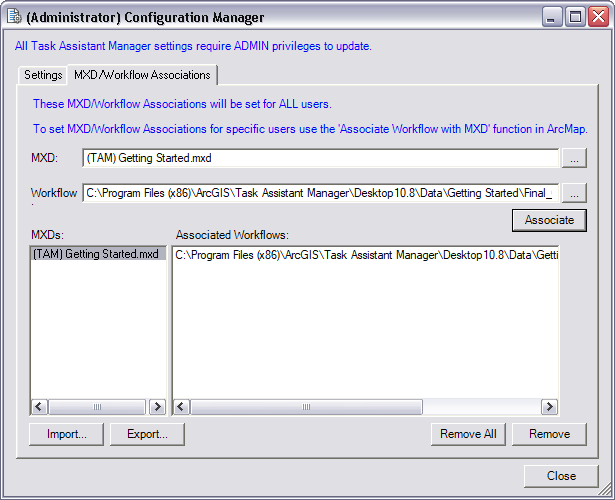This screenshot has width=615, height=500.
Task: Browse for a Workflow file with the ellipsis button
Action: [x=574, y=193]
